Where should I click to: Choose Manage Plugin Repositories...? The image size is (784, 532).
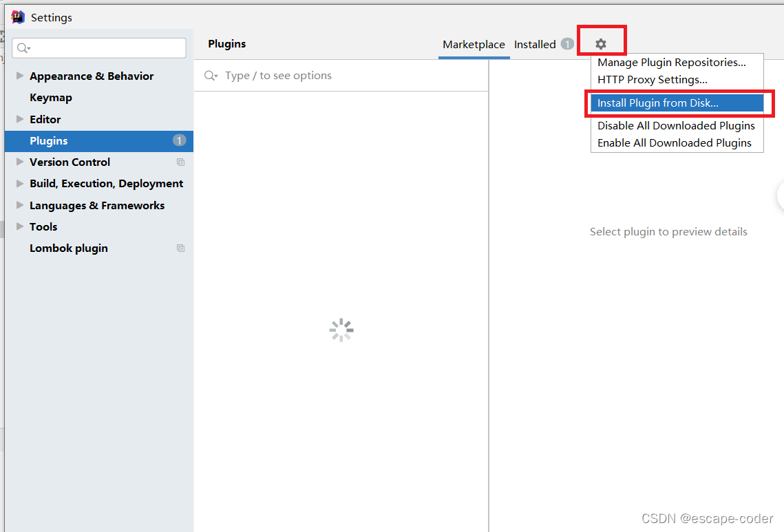(x=672, y=63)
